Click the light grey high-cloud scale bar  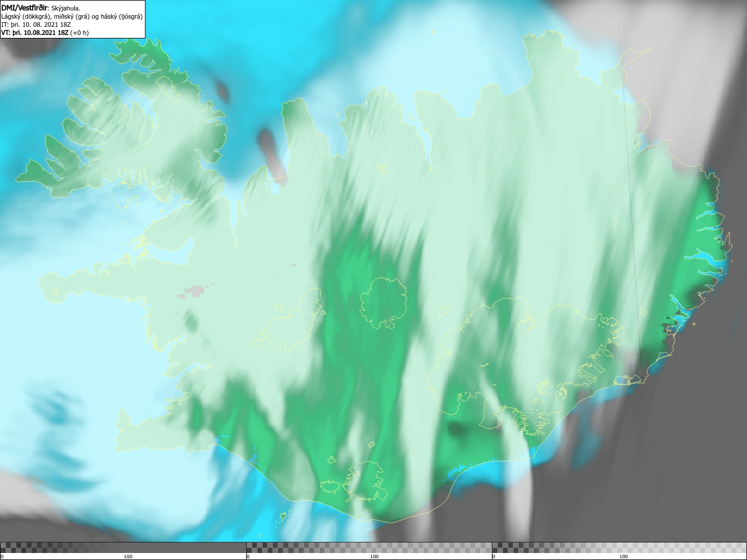tap(619, 547)
